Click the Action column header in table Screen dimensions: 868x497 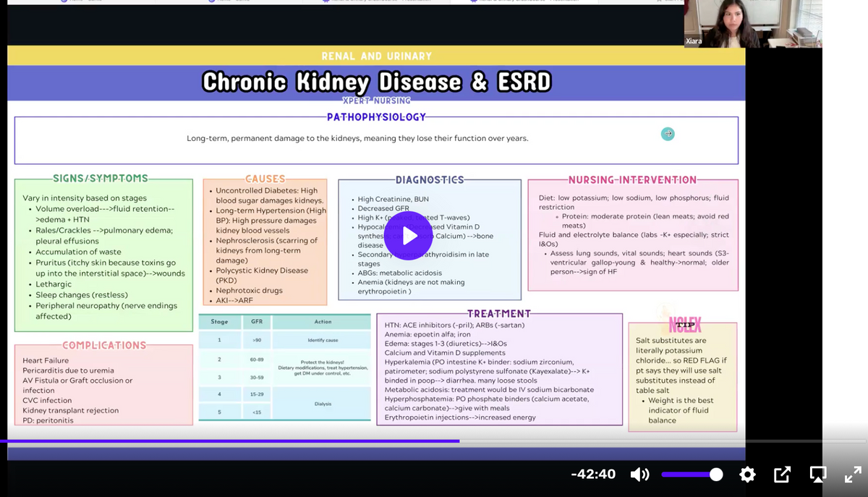click(x=323, y=322)
